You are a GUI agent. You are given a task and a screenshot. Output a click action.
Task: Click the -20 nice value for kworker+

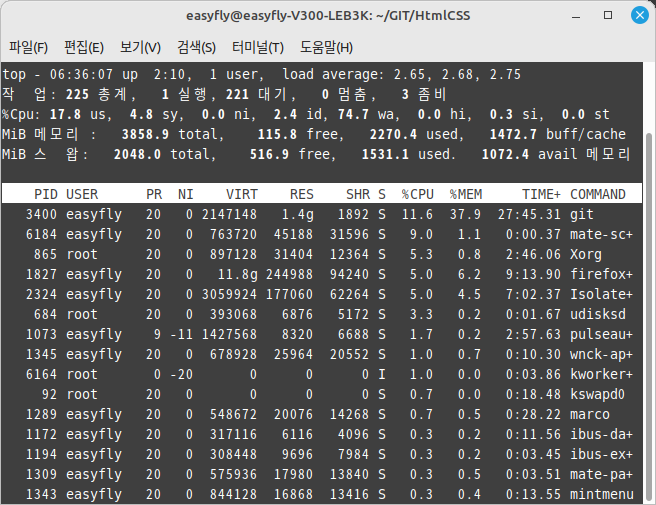182,374
